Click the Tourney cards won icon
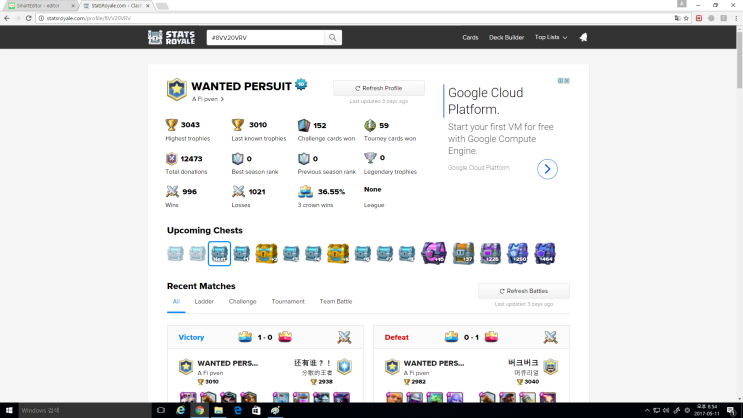Viewport: 743px width, 418px height. point(370,125)
